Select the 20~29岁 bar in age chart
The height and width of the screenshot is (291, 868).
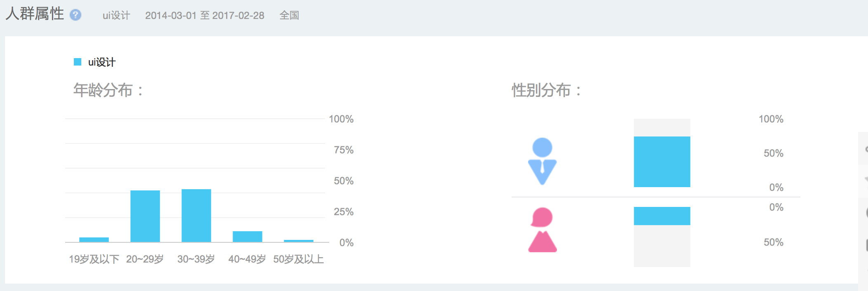145,216
